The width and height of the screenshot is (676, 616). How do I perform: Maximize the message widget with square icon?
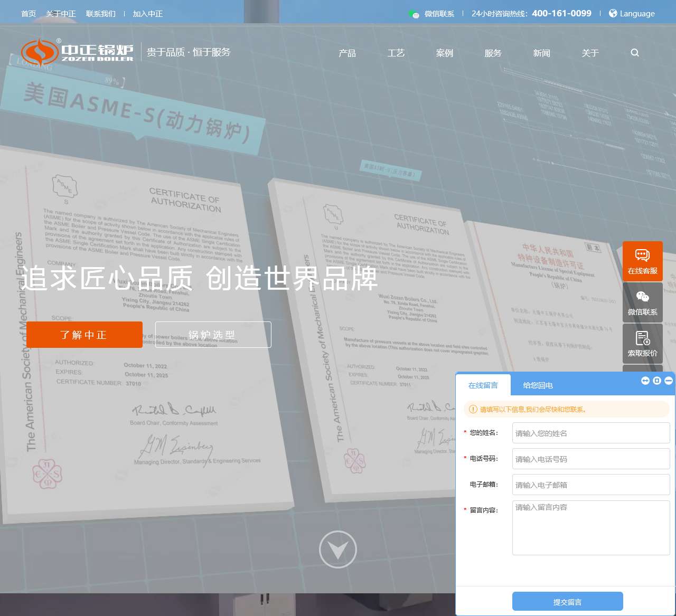(x=657, y=381)
